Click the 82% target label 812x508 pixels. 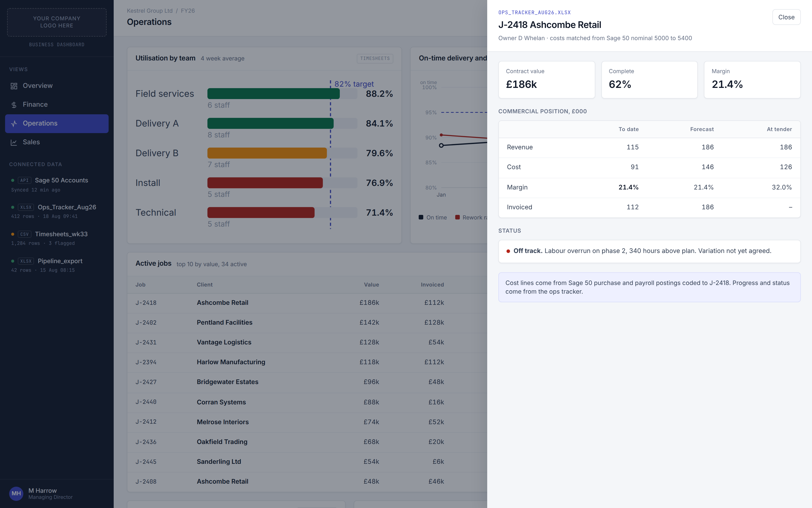tap(354, 84)
